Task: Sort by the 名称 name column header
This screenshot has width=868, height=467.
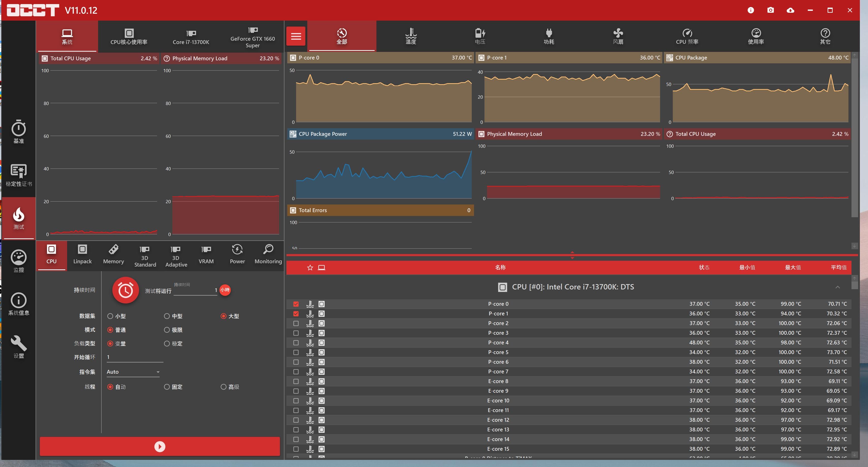Action: pyautogui.click(x=500, y=267)
